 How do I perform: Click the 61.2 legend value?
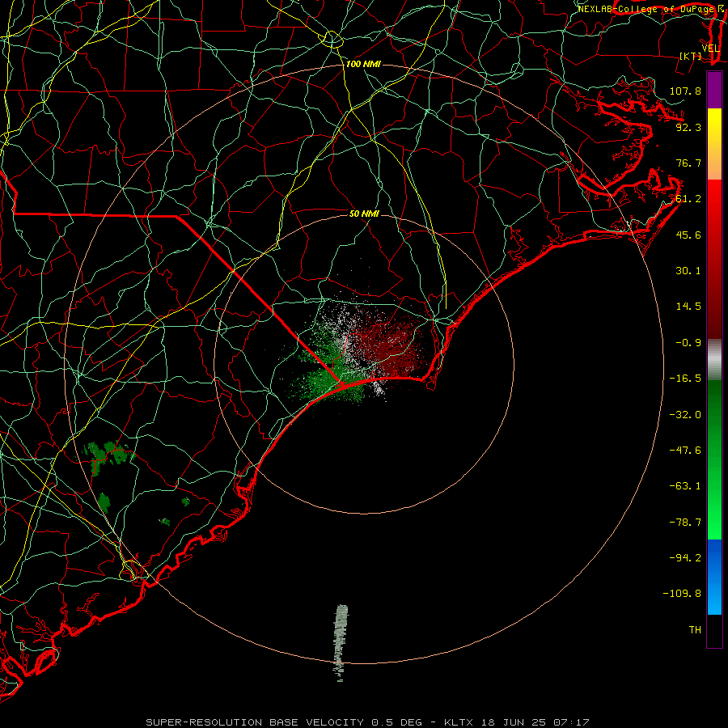(x=688, y=199)
